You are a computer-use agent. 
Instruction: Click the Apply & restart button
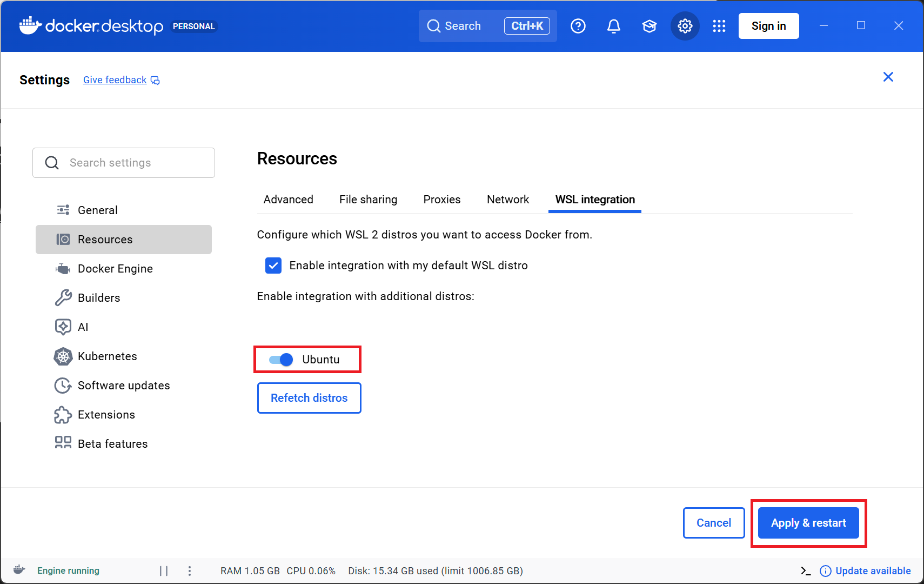[x=808, y=523]
